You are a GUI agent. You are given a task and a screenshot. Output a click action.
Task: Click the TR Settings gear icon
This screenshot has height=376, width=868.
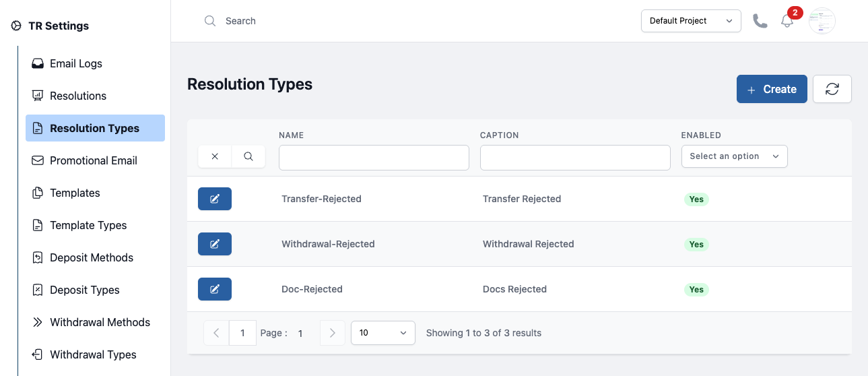[x=16, y=26]
